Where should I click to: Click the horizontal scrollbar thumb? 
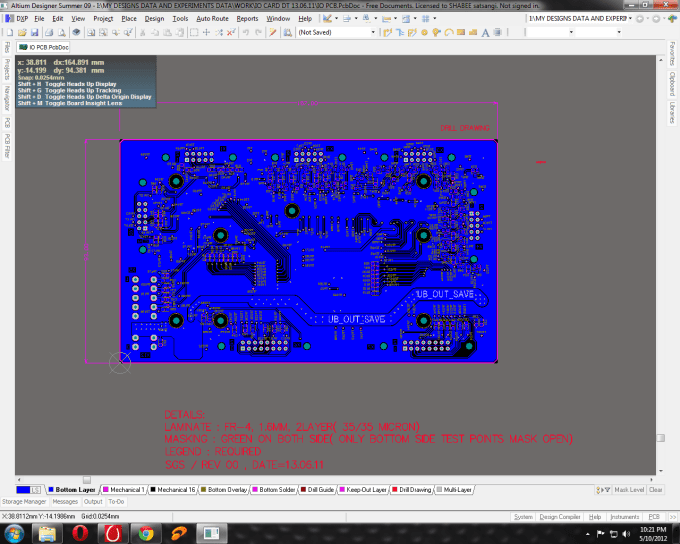coord(87,480)
